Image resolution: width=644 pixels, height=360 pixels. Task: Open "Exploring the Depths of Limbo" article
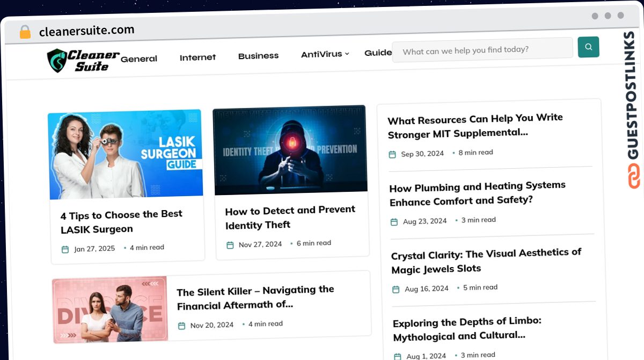(x=467, y=329)
